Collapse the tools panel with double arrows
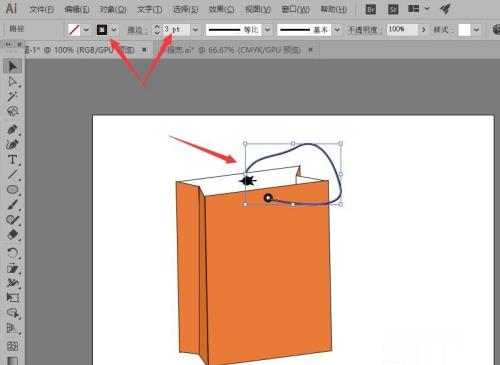 8,44
